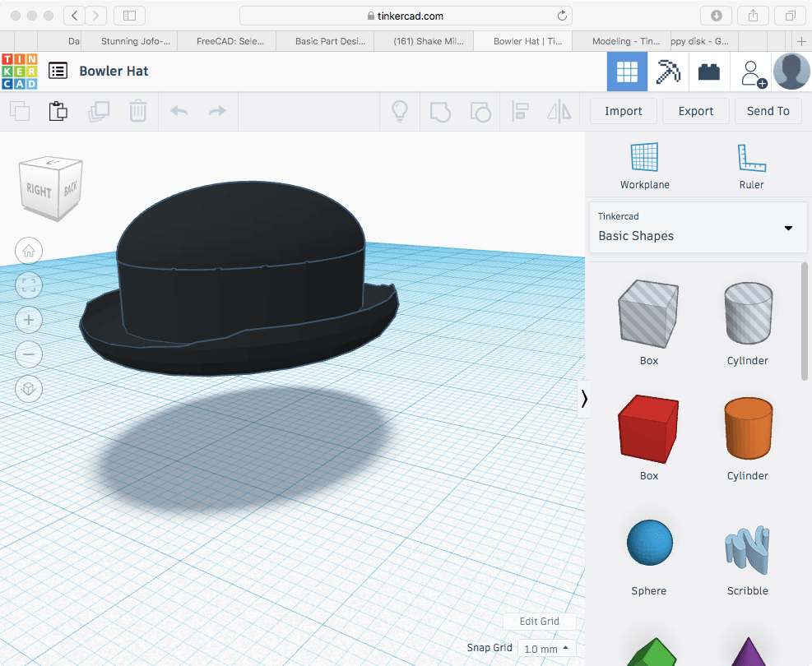Click the Home view icon
The image size is (812, 666).
pos(29,251)
